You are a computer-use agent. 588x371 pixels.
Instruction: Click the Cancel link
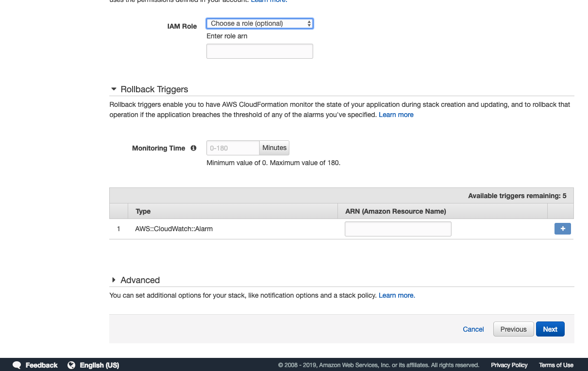pos(473,329)
